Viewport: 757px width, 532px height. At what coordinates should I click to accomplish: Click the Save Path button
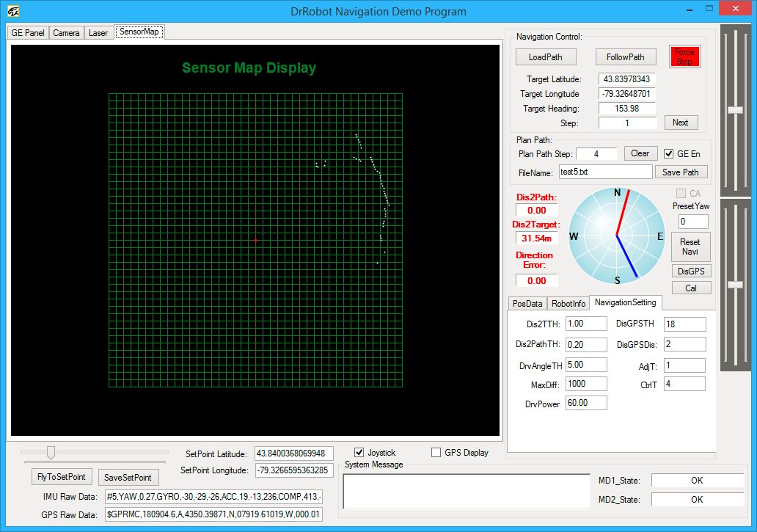681,172
